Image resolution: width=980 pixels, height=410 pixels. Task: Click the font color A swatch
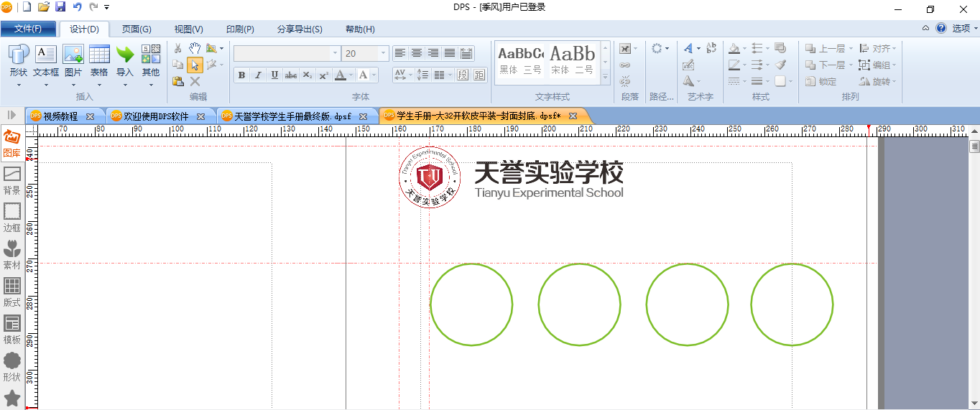340,75
